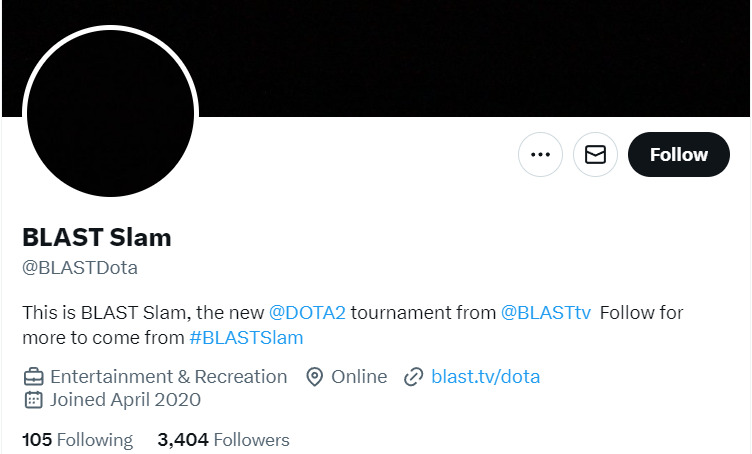Click the BLAST Slam display name
The height and width of the screenshot is (454, 752).
pos(97,237)
